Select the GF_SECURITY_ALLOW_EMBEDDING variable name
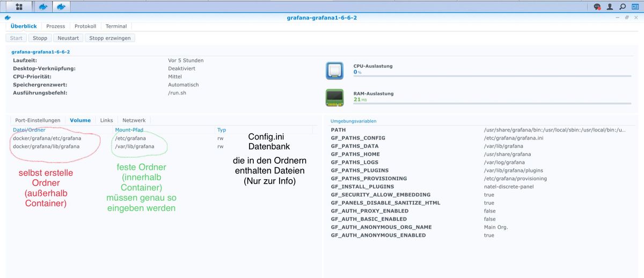 click(380, 194)
